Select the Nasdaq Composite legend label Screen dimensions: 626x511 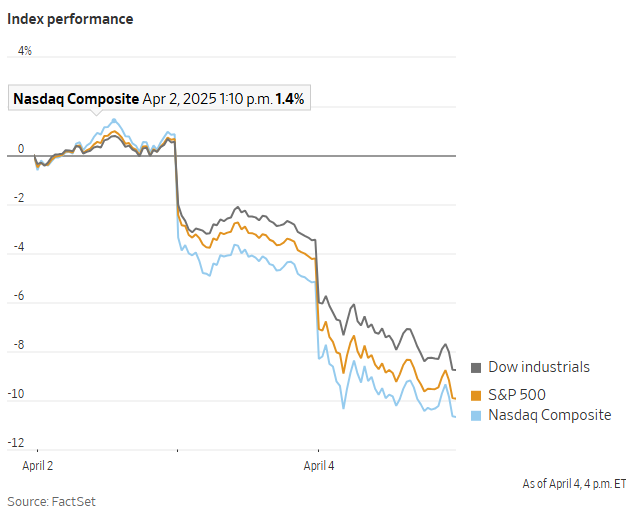[x=549, y=415]
